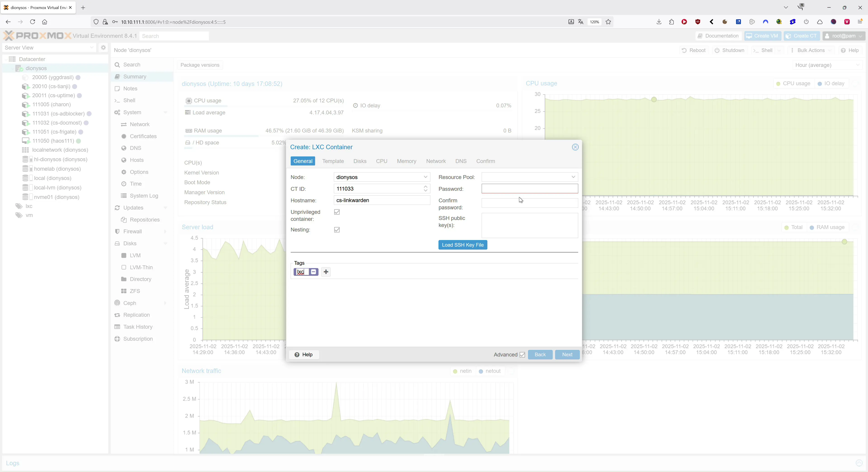This screenshot has height=472, width=868.
Task: Click the Load SSH Key File button
Action: point(462,245)
